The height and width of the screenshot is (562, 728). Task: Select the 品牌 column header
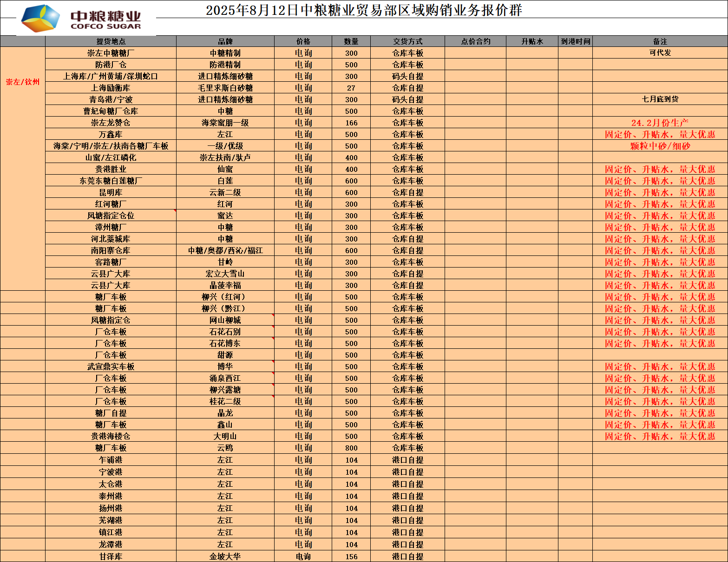pos(225,41)
